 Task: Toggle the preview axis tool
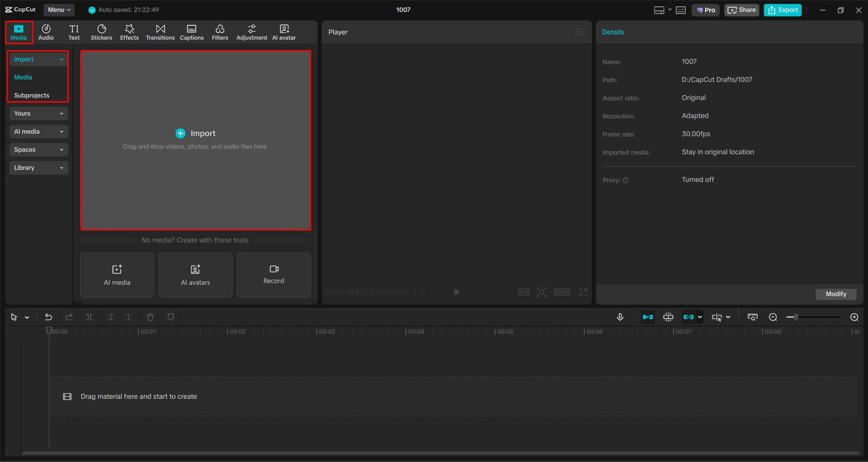point(716,317)
